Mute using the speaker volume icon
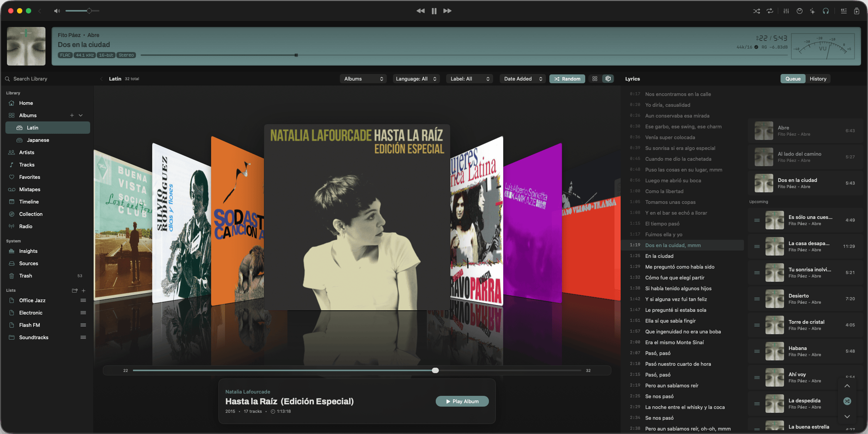Viewport: 868px width, 434px height. [57, 11]
